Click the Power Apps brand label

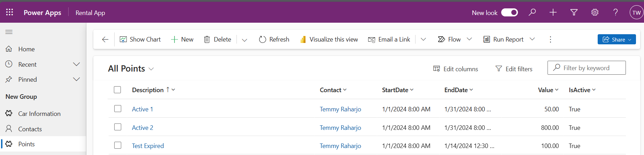(42, 13)
